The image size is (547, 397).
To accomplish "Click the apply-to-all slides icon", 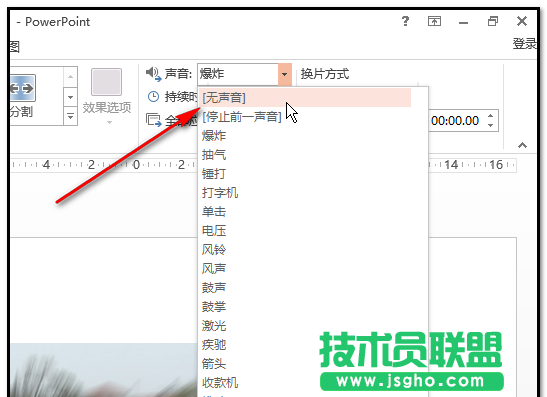I will point(153,120).
